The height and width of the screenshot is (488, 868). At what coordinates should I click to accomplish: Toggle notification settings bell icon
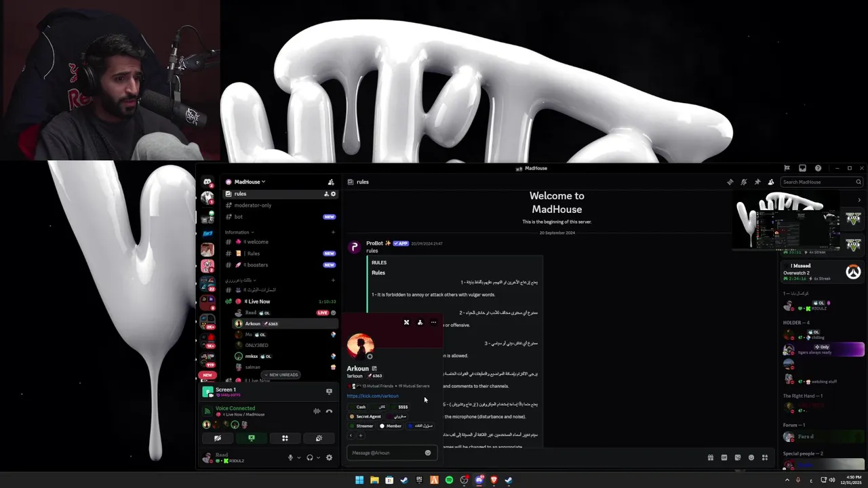[744, 182]
